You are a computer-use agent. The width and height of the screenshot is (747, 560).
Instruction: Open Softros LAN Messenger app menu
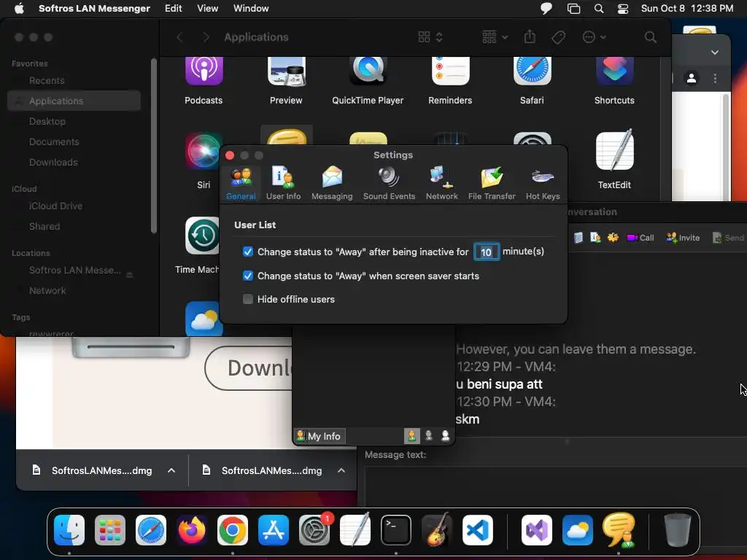(94, 8)
